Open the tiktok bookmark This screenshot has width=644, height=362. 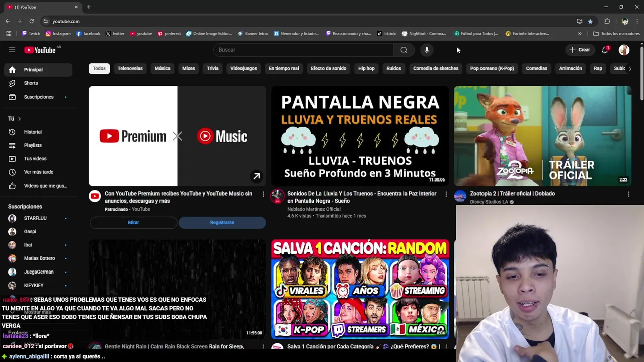387,34
